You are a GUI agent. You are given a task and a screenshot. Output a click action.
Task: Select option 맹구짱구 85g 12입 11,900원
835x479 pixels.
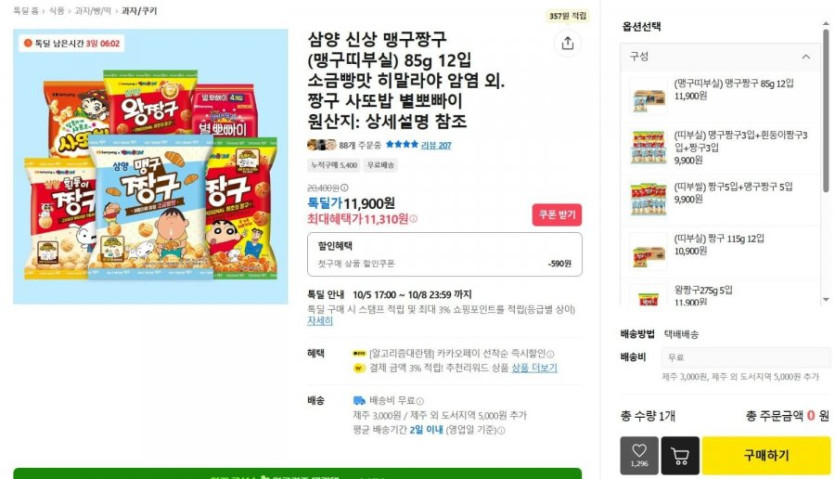tap(720, 96)
